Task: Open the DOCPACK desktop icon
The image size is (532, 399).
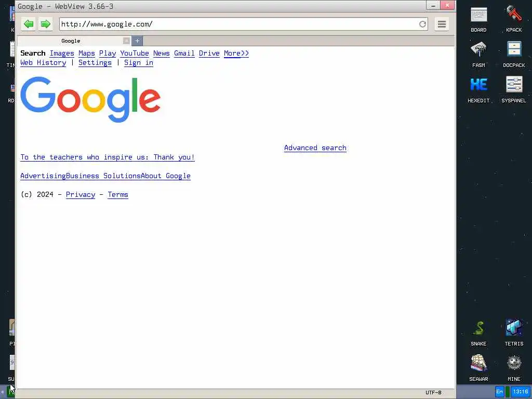Action: pyautogui.click(x=514, y=55)
